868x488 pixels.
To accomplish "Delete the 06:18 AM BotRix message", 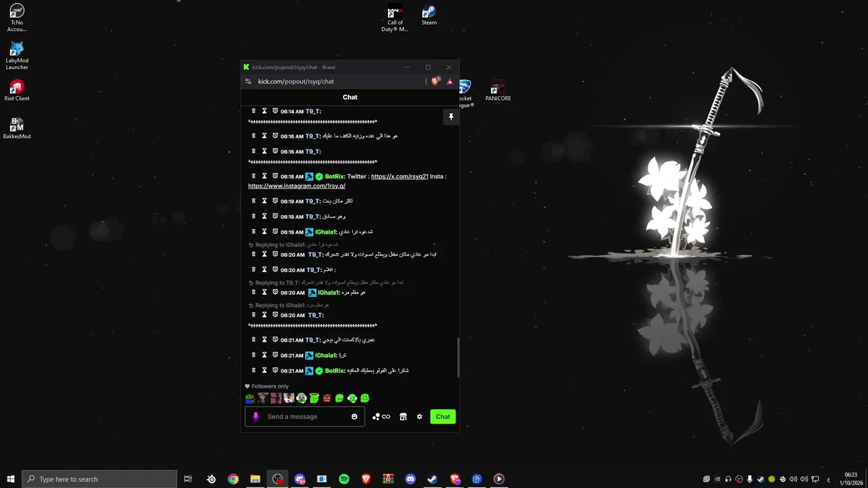I will (x=254, y=176).
